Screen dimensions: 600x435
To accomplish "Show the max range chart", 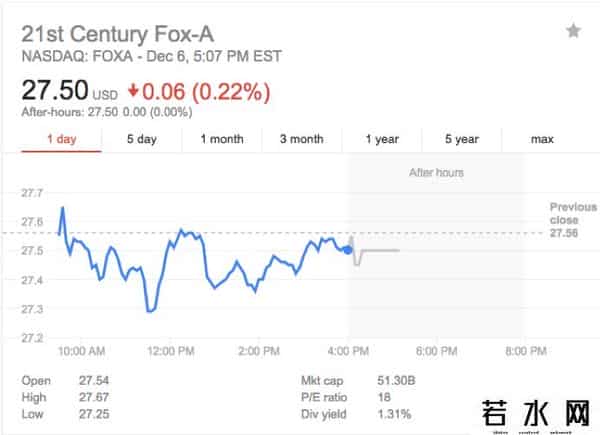I will pos(542,139).
